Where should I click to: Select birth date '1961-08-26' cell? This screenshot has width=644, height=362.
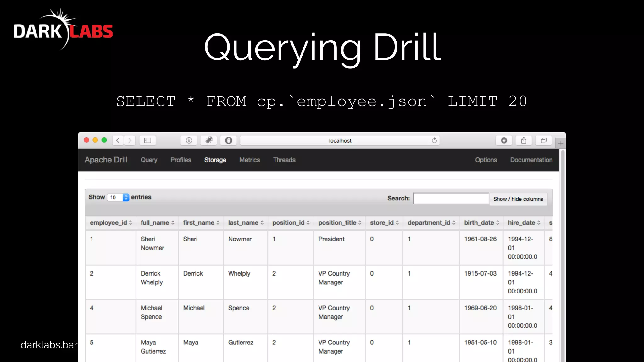pos(481,248)
